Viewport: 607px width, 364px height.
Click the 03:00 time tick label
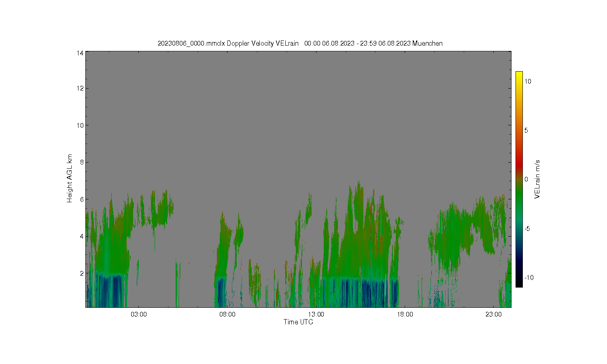[139, 315]
